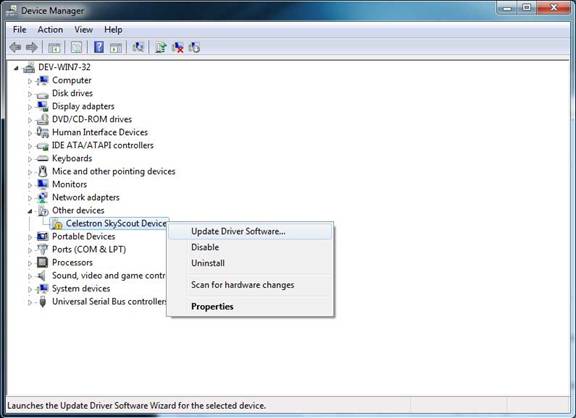Screen dimensions: 576x418
Task: Open the Help menu
Action: pyautogui.click(x=113, y=30)
